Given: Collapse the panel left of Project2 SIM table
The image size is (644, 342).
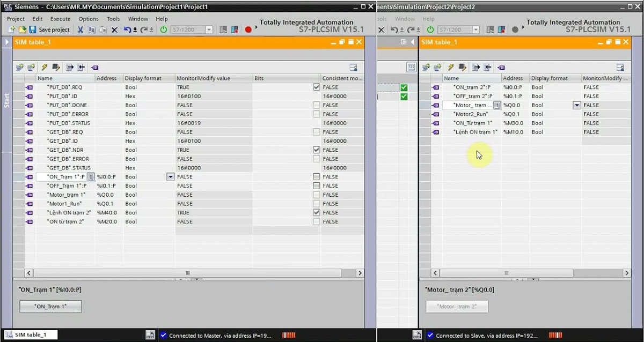Looking at the screenshot, I should (412, 42).
